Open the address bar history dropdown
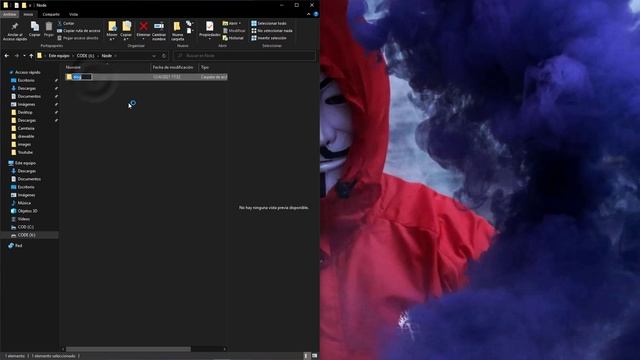 point(154,56)
